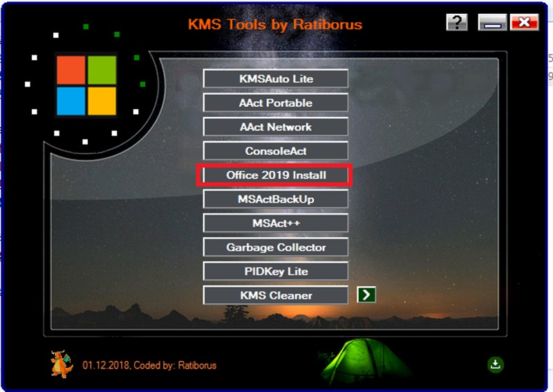
Task: Close the KMS Tools window
Action: 525,22
